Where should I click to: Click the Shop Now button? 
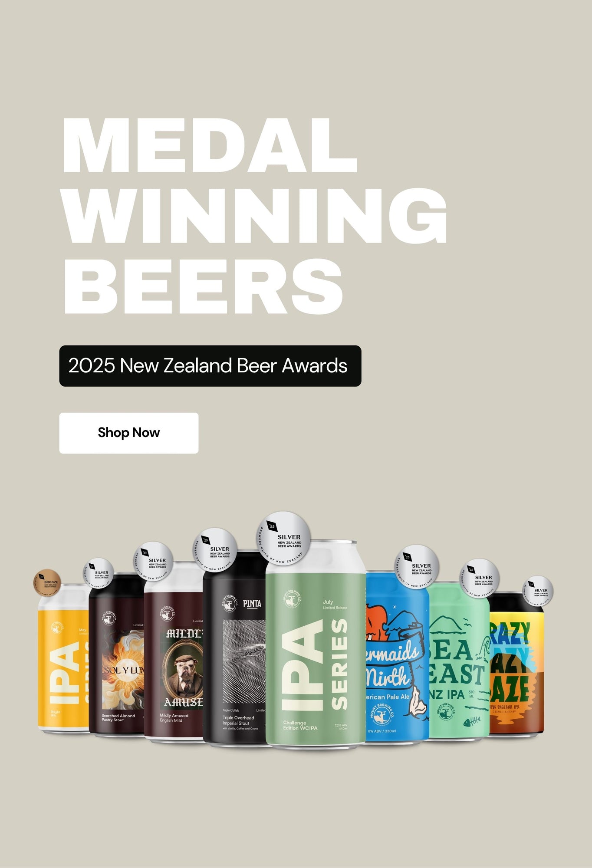pos(129,433)
